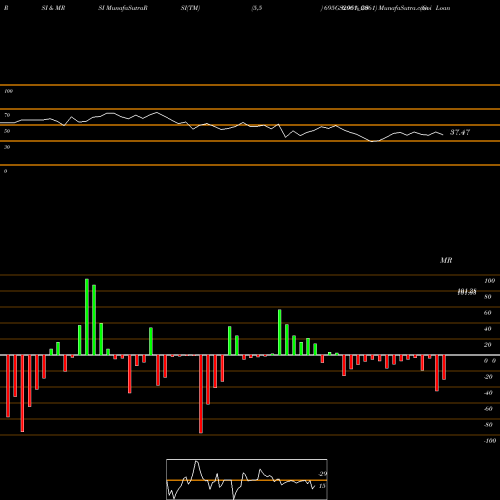Click the RSI axis label 30
This screenshot has height=500, width=500.
click(x=7, y=147)
